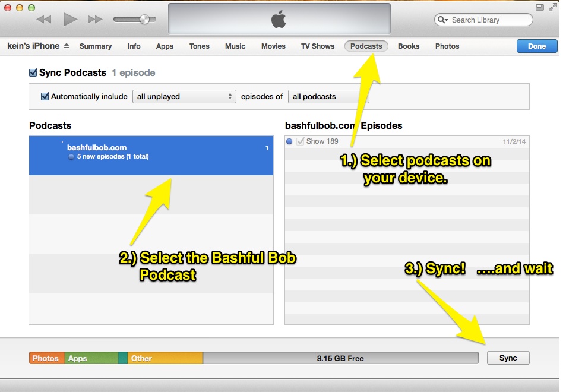Open the all unplayed dropdown
Viewport: 585px width, 392px height.
click(184, 97)
